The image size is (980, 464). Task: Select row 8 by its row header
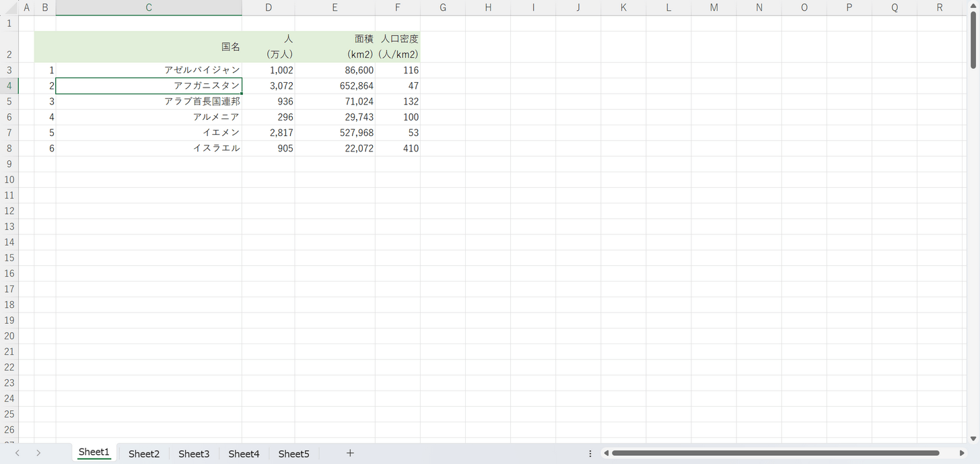click(x=9, y=148)
